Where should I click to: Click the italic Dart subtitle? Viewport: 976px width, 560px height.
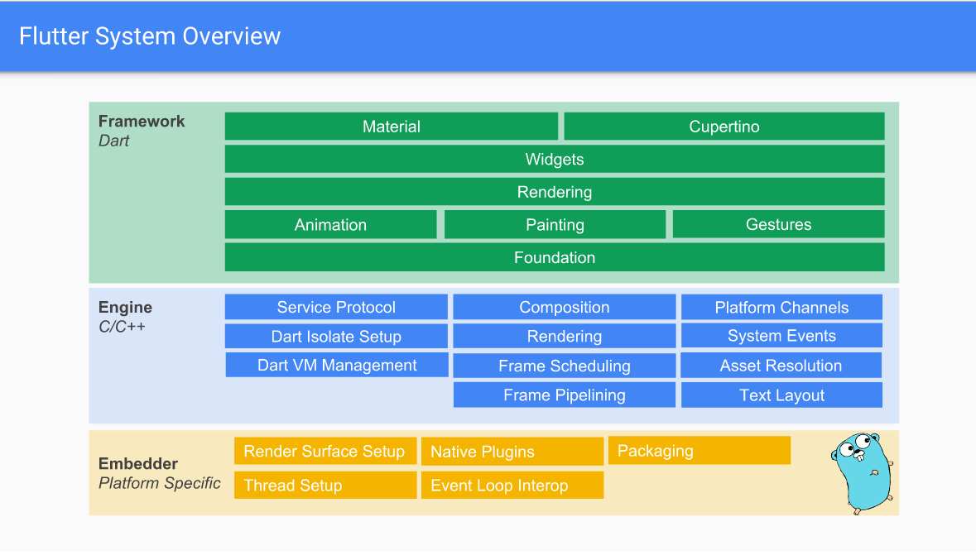[x=114, y=141]
